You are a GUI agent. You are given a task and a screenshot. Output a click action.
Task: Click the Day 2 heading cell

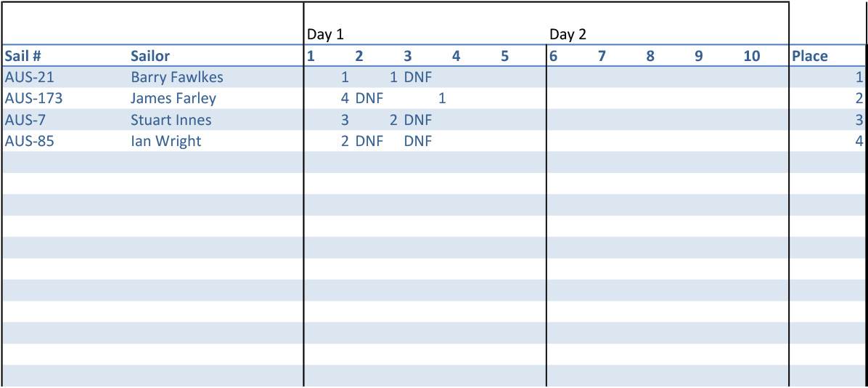[x=568, y=34]
